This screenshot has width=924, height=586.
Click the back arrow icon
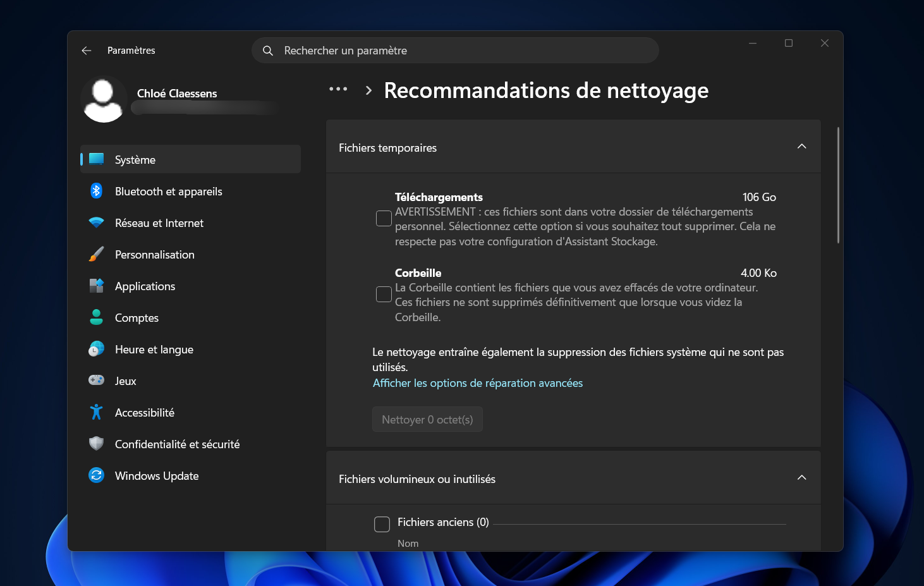[x=87, y=51]
